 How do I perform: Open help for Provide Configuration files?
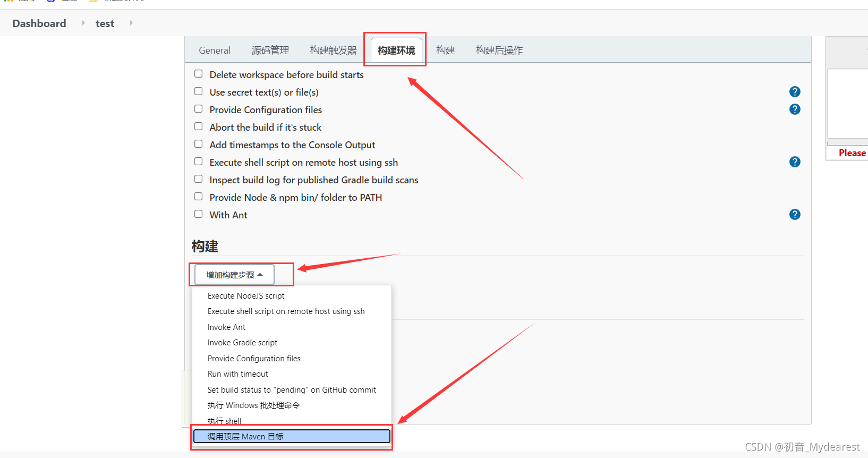click(x=795, y=109)
